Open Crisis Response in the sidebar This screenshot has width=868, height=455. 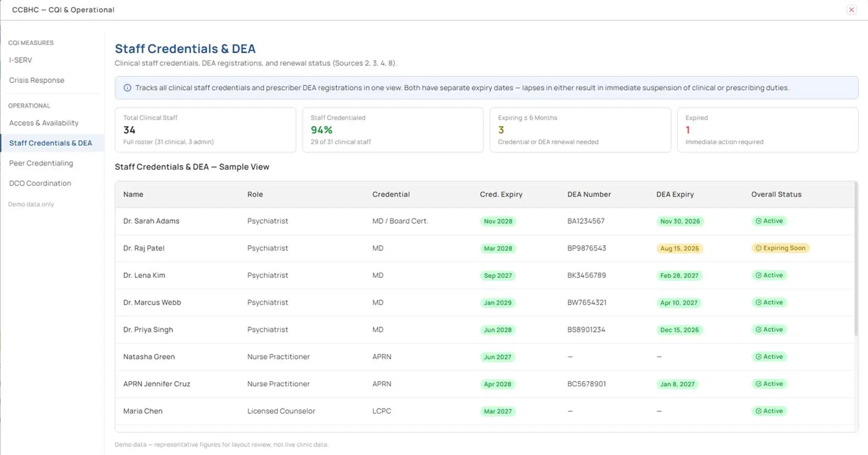[x=37, y=80]
